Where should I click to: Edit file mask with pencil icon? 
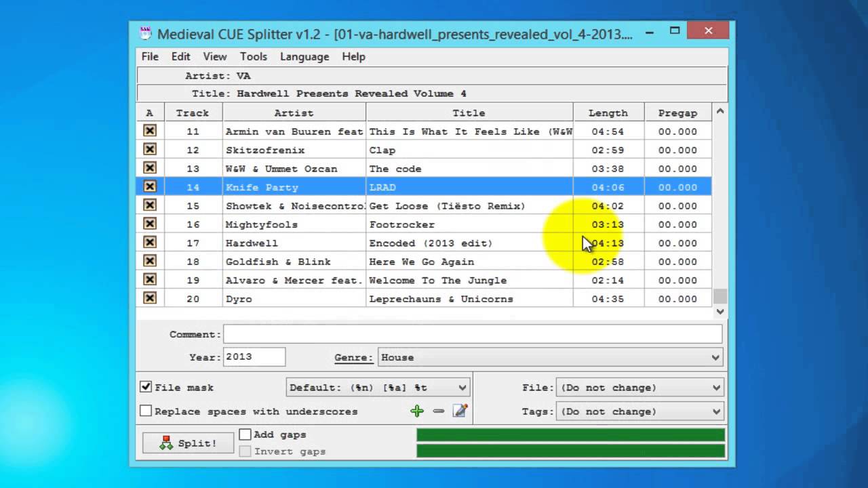[460, 411]
